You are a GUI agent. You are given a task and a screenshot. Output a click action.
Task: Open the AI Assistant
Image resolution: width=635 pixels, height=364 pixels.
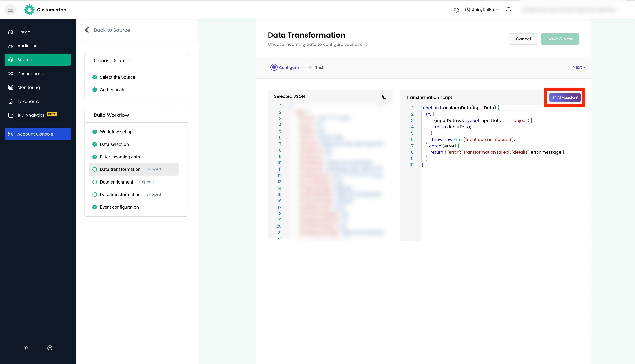pos(565,97)
